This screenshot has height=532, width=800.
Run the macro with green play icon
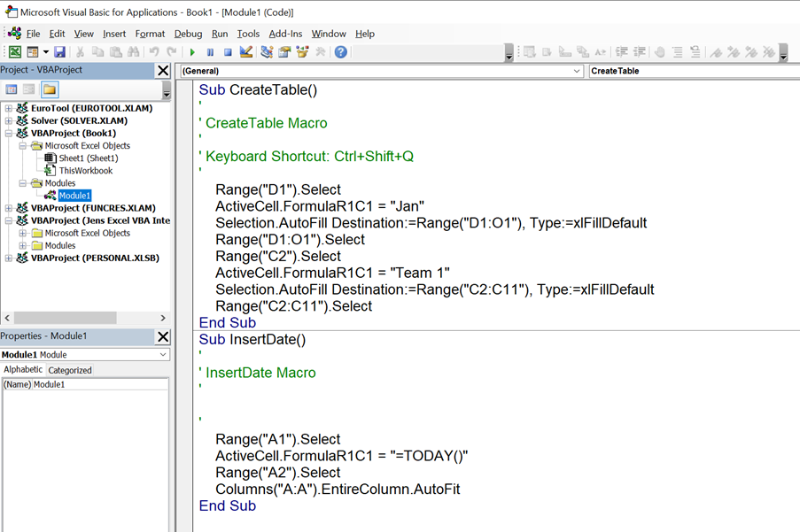pyautogui.click(x=192, y=52)
